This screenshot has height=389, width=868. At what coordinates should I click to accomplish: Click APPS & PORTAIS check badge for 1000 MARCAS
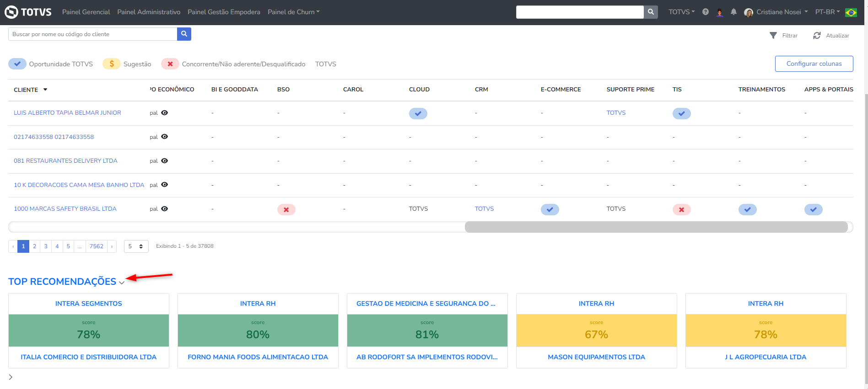click(814, 209)
